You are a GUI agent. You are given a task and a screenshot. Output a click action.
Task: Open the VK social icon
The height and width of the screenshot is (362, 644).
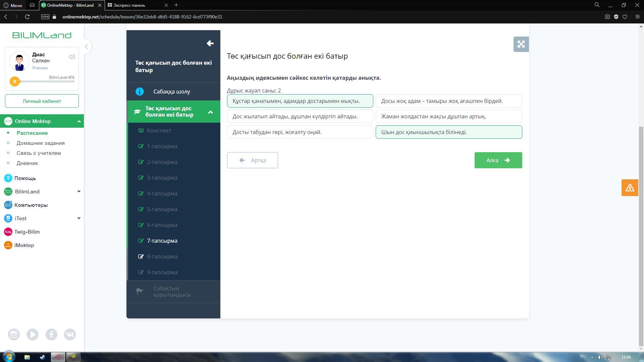(70, 335)
